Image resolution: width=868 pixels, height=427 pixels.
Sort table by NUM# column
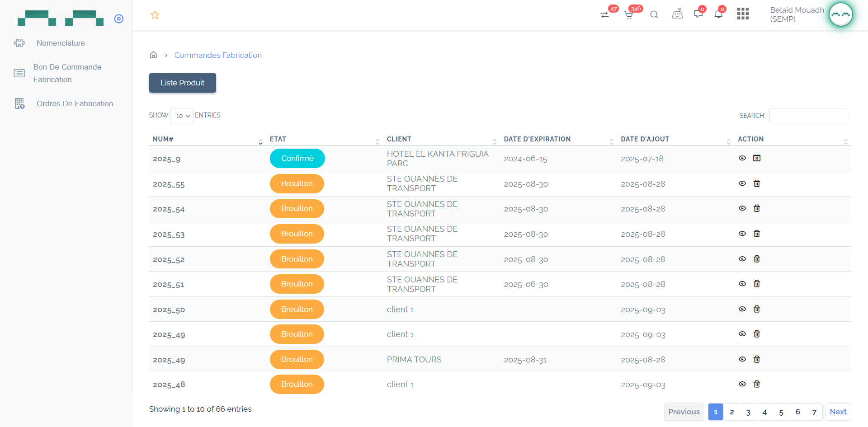(x=208, y=139)
